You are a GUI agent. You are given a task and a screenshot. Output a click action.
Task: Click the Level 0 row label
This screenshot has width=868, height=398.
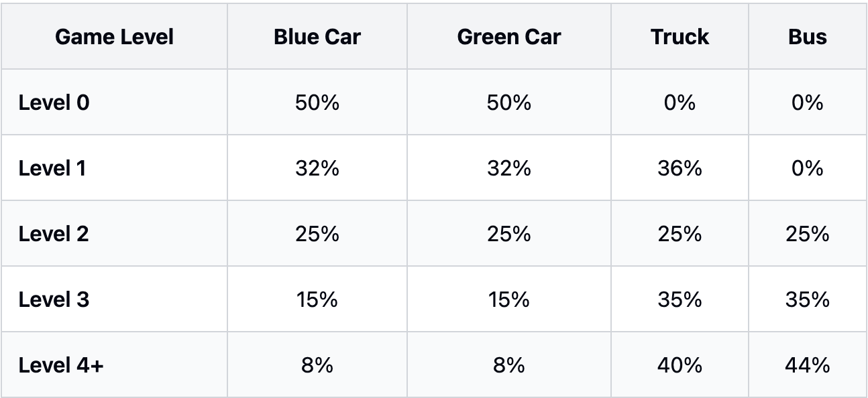[54, 103]
